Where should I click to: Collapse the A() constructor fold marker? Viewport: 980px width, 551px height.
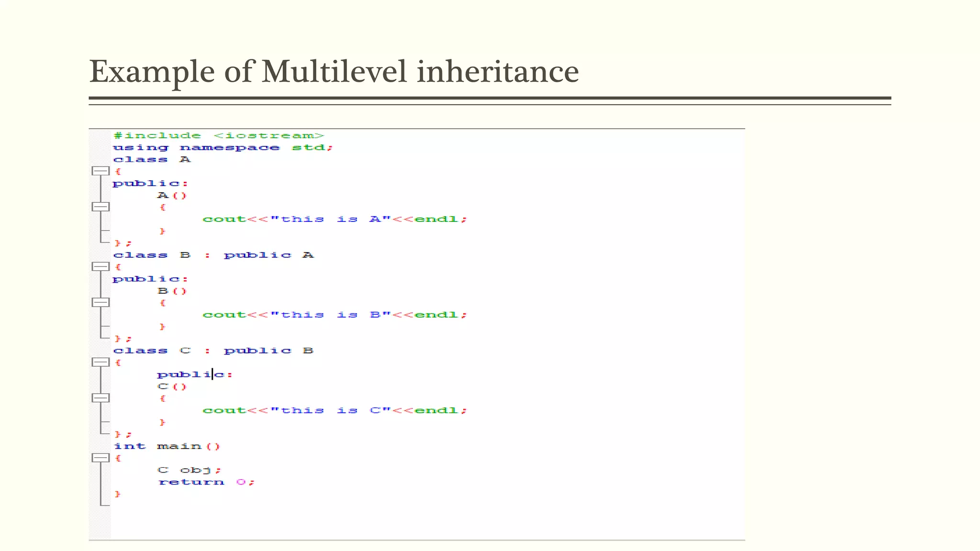click(x=100, y=207)
